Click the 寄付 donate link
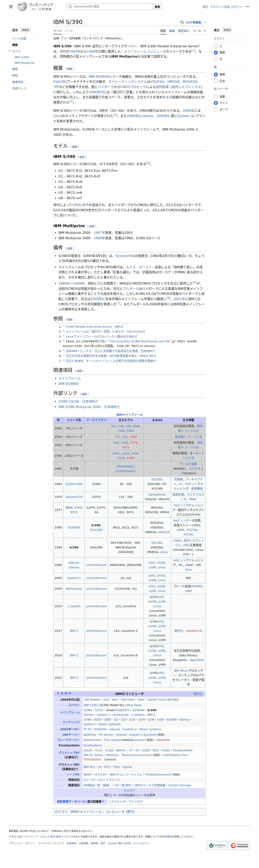259x868 pixels. click(x=205, y=7)
